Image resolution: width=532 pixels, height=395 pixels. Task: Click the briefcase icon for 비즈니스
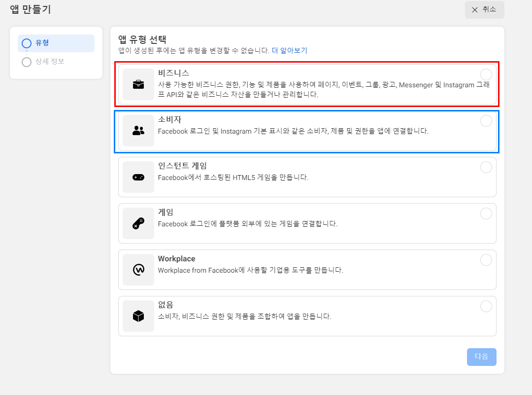click(x=138, y=84)
